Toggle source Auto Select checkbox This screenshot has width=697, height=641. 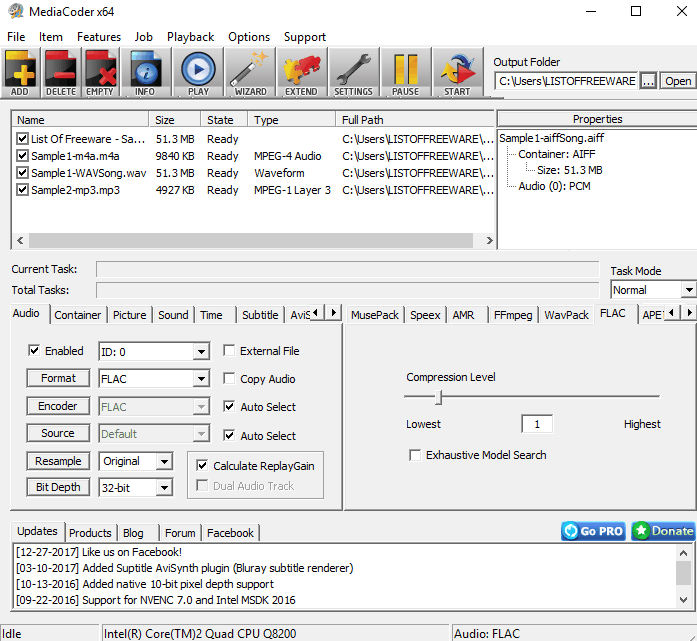tap(229, 436)
